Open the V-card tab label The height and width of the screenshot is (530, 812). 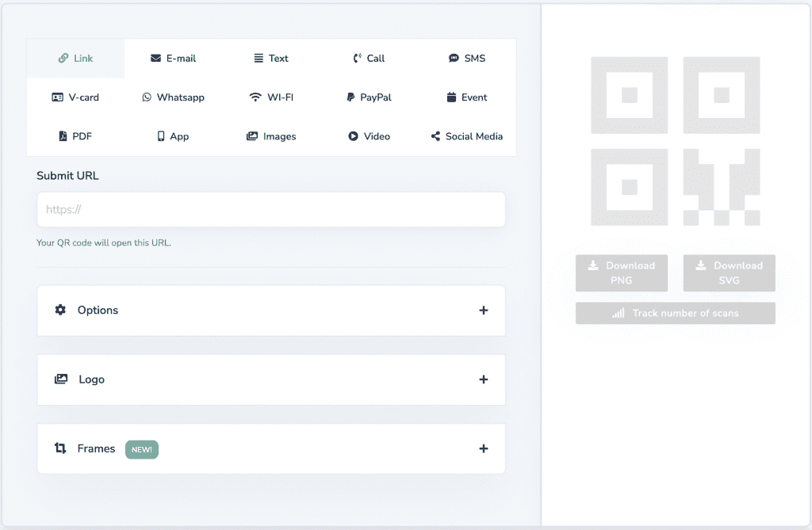click(x=84, y=97)
